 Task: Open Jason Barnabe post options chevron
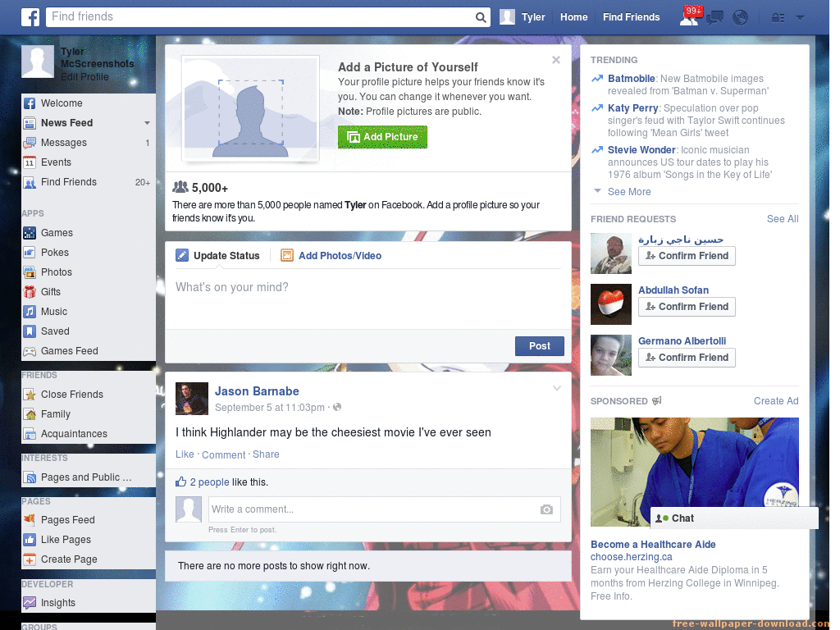pyautogui.click(x=557, y=388)
